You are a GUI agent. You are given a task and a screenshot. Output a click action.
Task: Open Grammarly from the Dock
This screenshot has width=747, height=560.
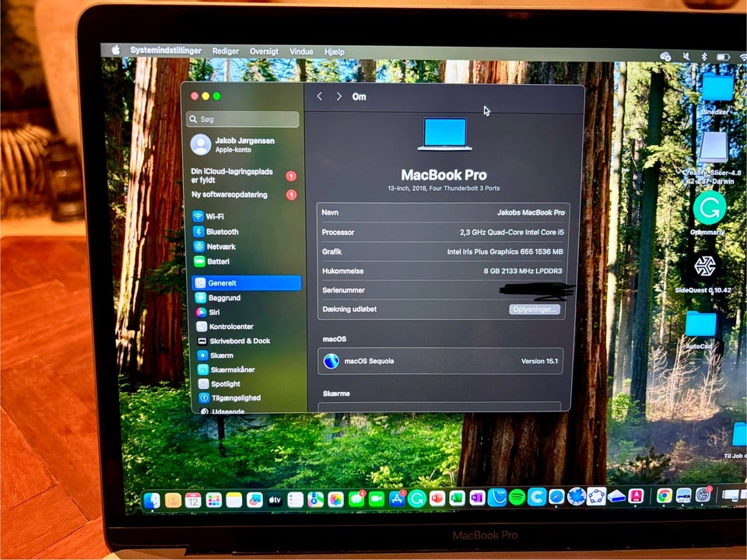pos(417,499)
